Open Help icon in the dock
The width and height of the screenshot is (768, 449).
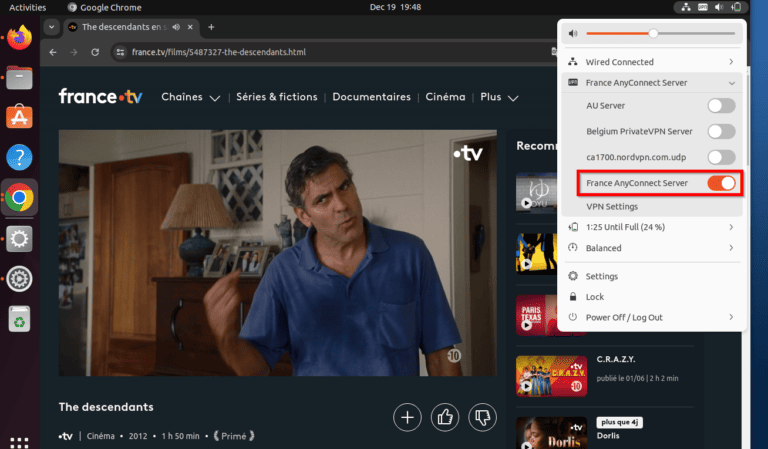pyautogui.click(x=19, y=157)
